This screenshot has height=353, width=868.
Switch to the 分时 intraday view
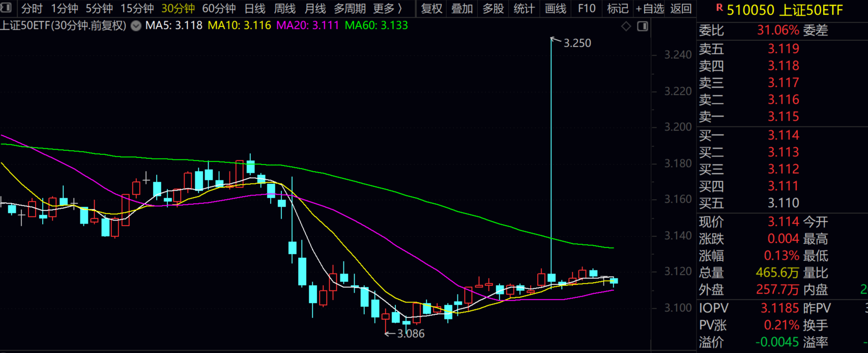pos(32,9)
